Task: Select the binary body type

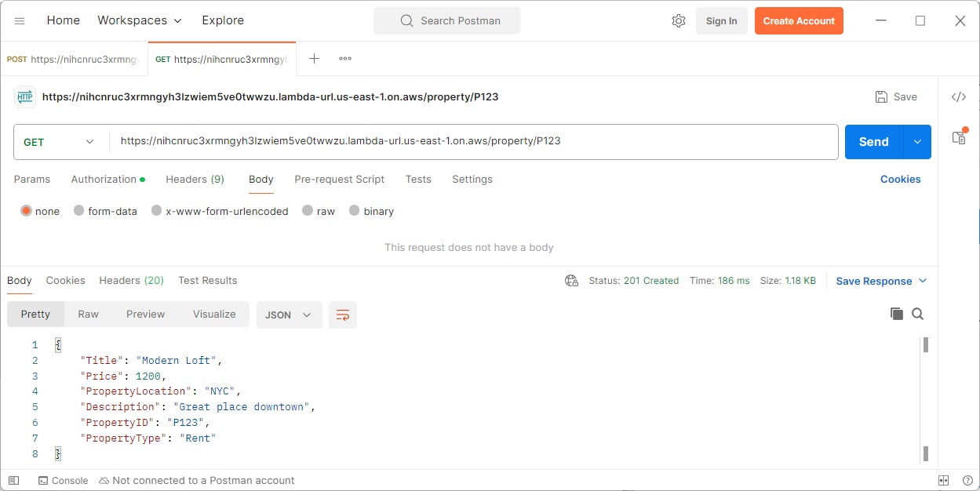Action: [x=371, y=211]
